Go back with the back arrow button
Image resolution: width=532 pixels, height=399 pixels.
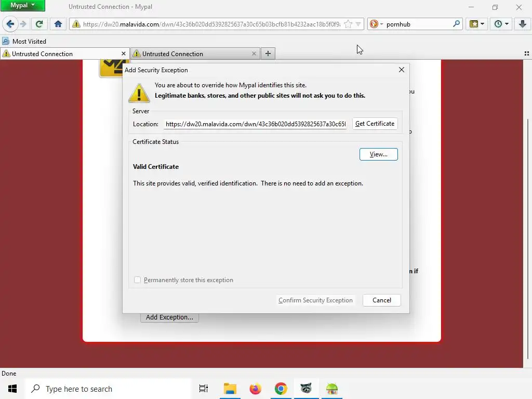tap(10, 24)
